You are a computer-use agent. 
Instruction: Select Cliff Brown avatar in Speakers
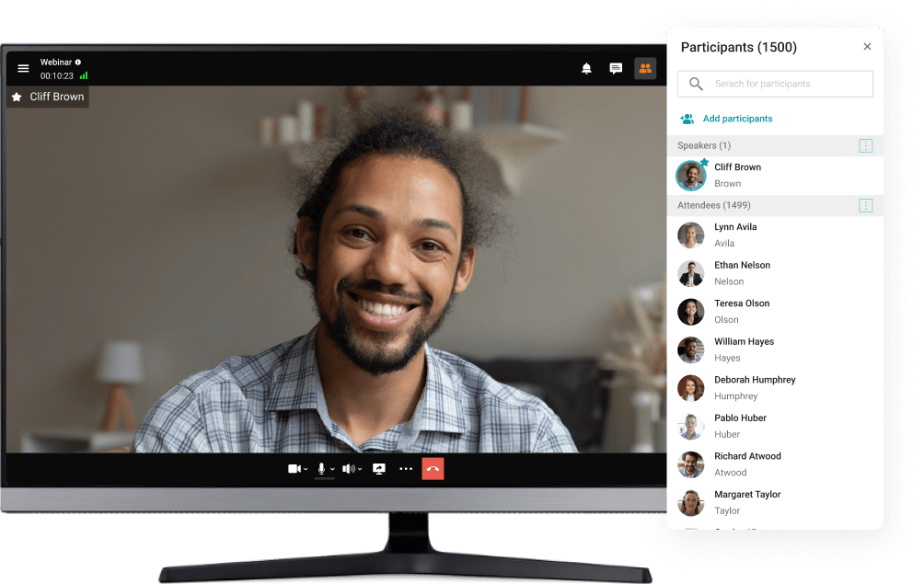690,176
